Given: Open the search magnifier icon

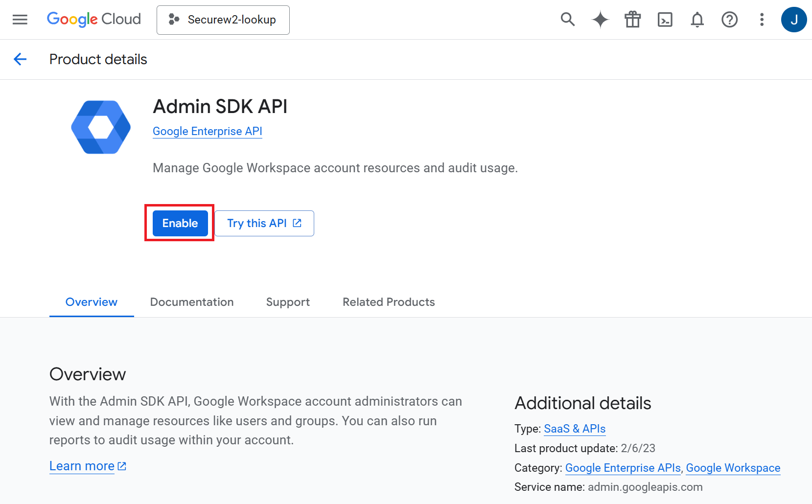Looking at the screenshot, I should coord(567,20).
